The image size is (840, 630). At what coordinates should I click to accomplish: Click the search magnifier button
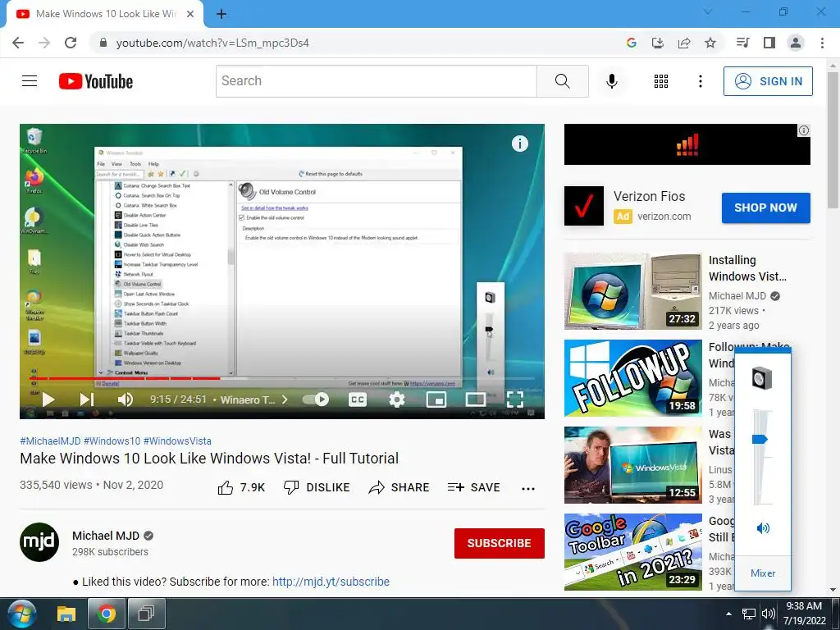563,81
